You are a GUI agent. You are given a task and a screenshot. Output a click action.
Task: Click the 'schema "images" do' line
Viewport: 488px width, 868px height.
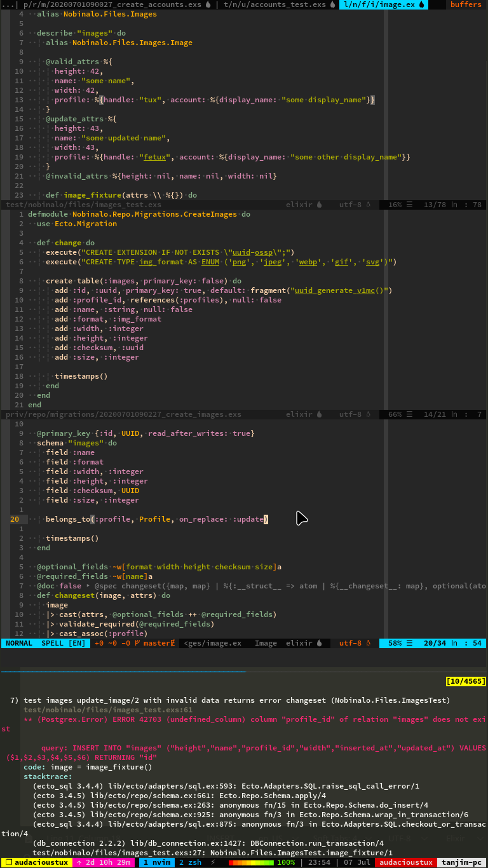(77, 443)
